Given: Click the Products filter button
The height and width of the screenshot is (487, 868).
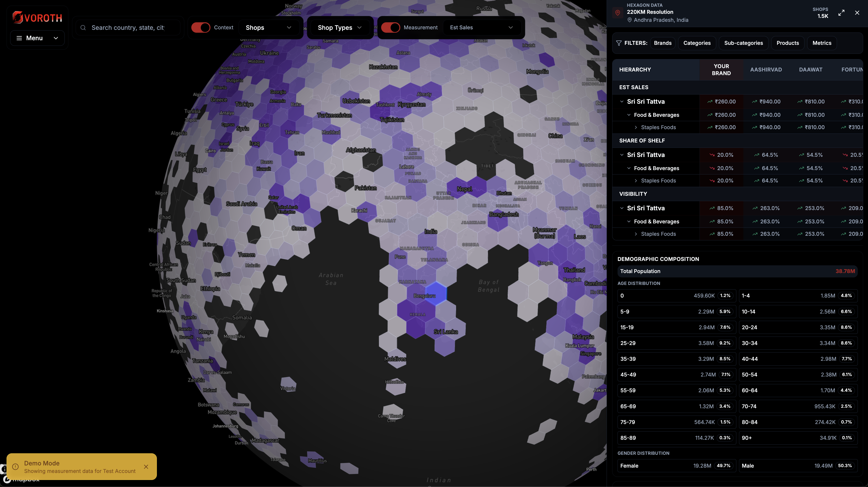Looking at the screenshot, I should (x=788, y=43).
